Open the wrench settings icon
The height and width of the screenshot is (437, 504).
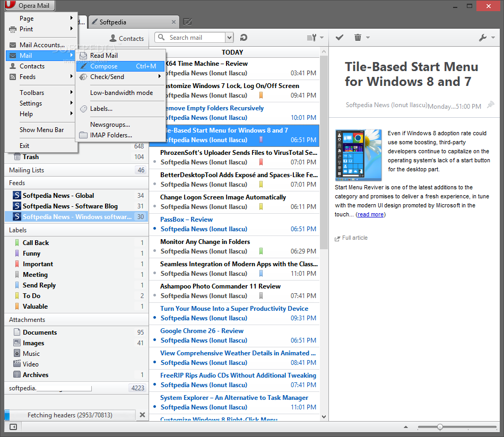point(483,38)
